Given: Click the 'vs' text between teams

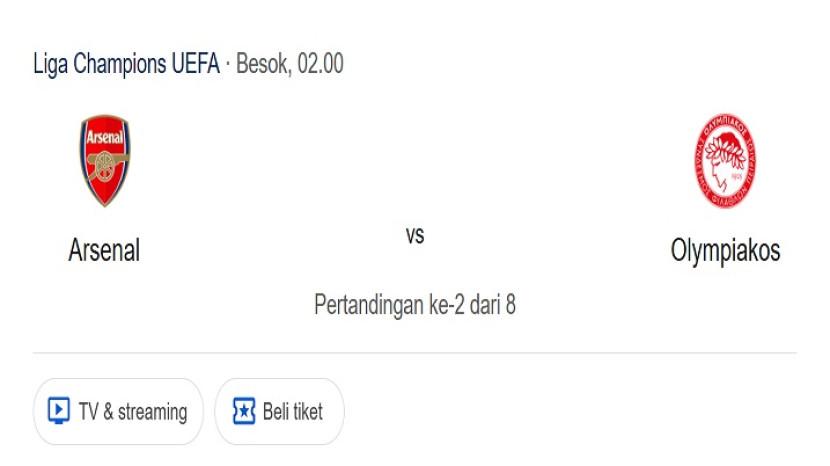Looking at the screenshot, I should pos(415,237).
